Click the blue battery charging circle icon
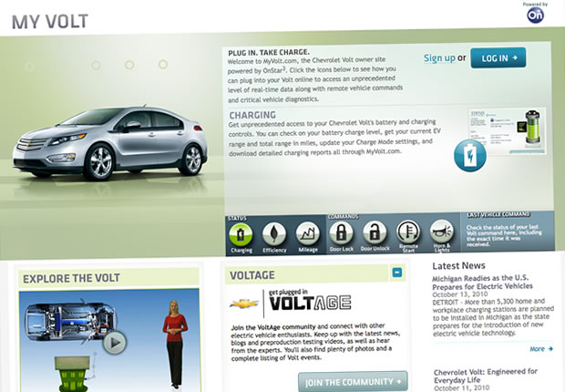565x392 pixels. [x=470, y=155]
